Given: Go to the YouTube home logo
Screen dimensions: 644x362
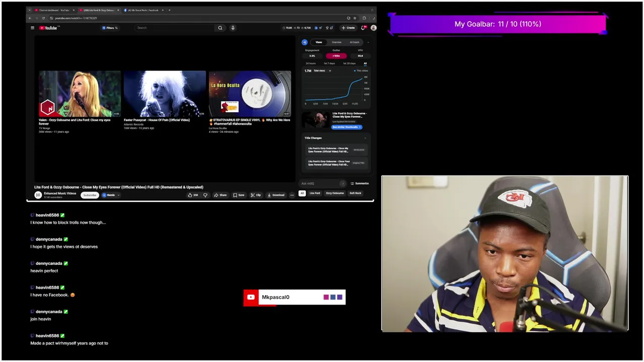Looking at the screenshot, I should click(49, 28).
